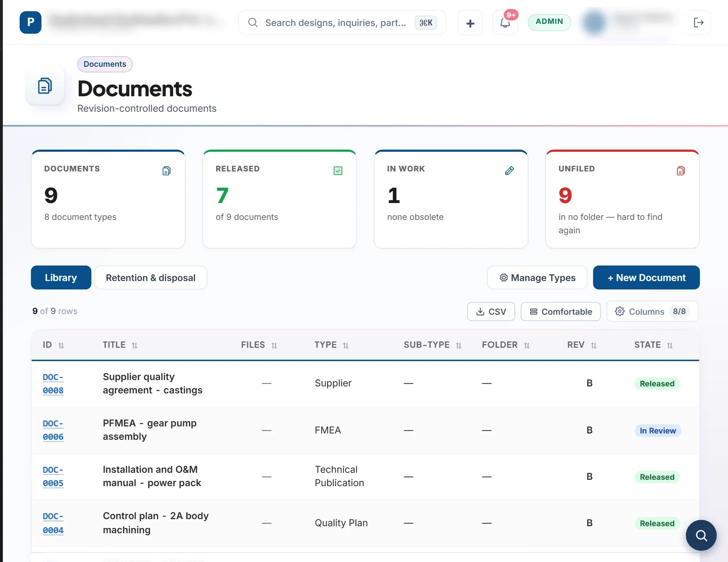The height and width of the screenshot is (562, 728).
Task: Click the logout icon
Action: coord(698,23)
